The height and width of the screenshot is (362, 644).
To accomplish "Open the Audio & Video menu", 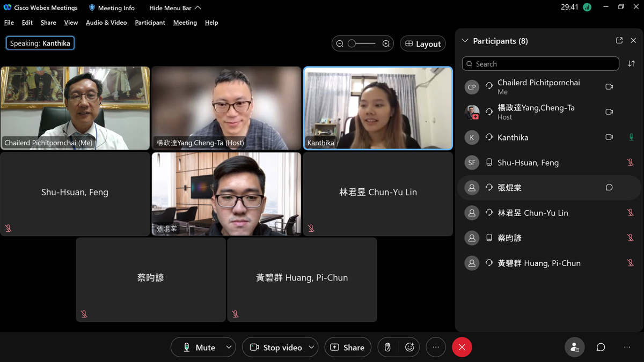I will pyautogui.click(x=106, y=23).
